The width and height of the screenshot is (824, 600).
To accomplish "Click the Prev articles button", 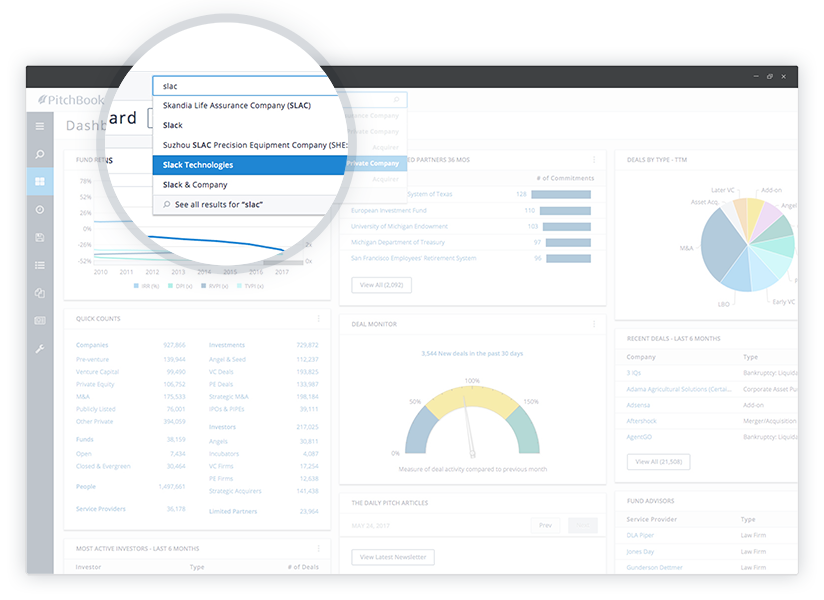I will coord(545,525).
